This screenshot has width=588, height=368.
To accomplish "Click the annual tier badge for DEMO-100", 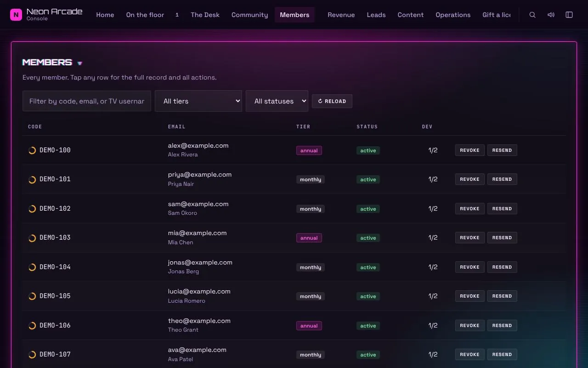I will pyautogui.click(x=309, y=150).
